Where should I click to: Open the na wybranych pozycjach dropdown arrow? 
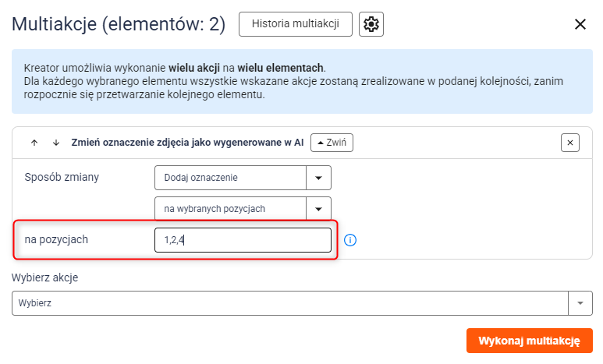(x=318, y=209)
